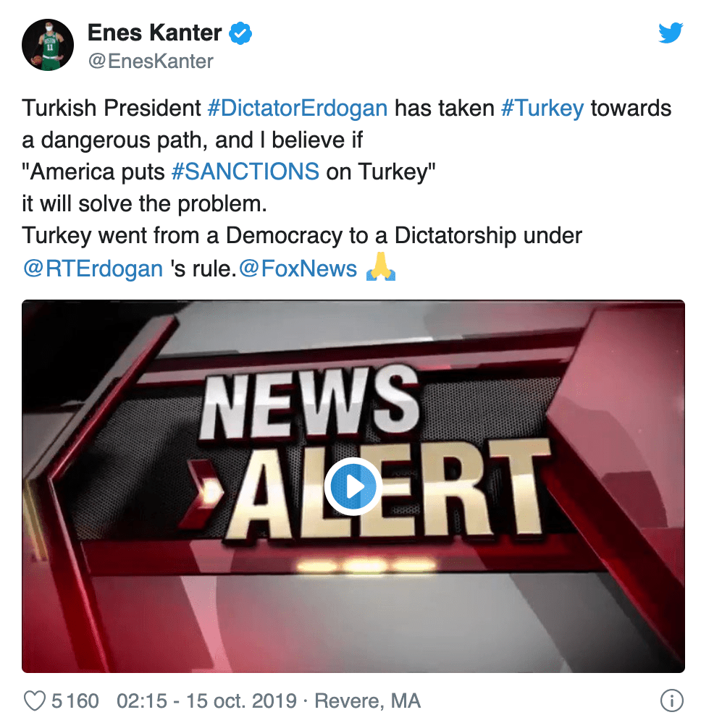This screenshot has height=728, width=701.
Task: Click the red arrow in video thumbnail
Action: point(205,494)
